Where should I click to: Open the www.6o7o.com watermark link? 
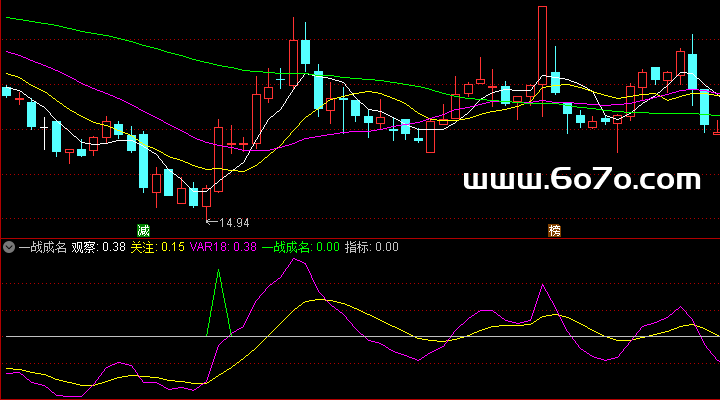tap(580, 181)
